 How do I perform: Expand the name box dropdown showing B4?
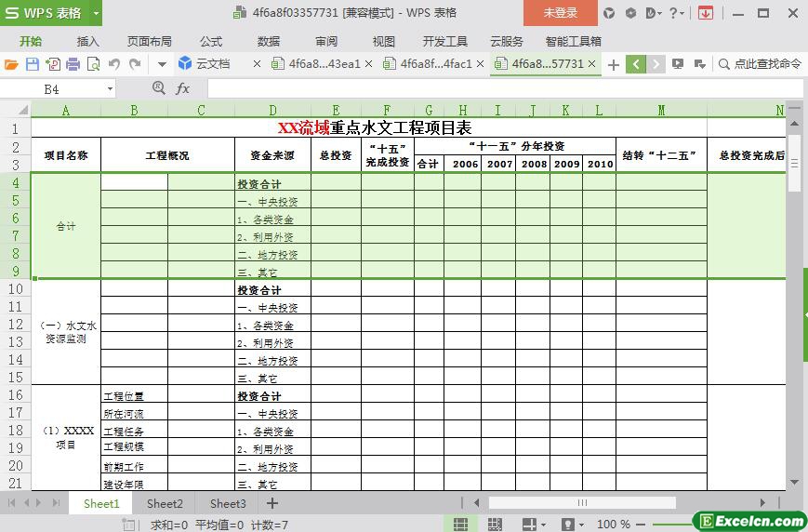click(110, 89)
